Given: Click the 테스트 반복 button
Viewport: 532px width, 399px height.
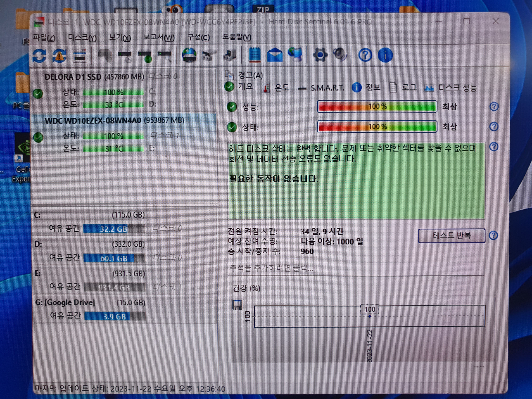Looking at the screenshot, I should [452, 236].
